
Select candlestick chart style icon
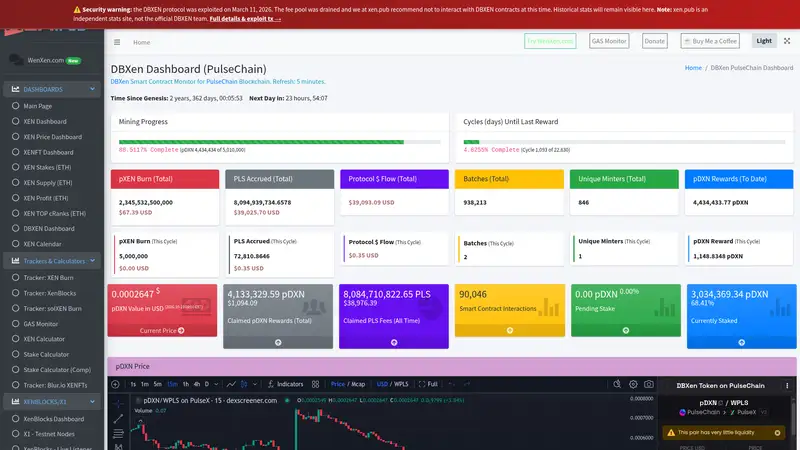(244, 384)
